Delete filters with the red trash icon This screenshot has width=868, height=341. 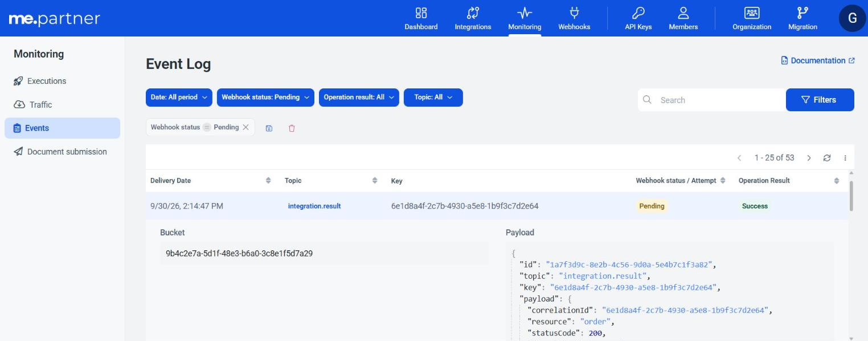pos(292,128)
